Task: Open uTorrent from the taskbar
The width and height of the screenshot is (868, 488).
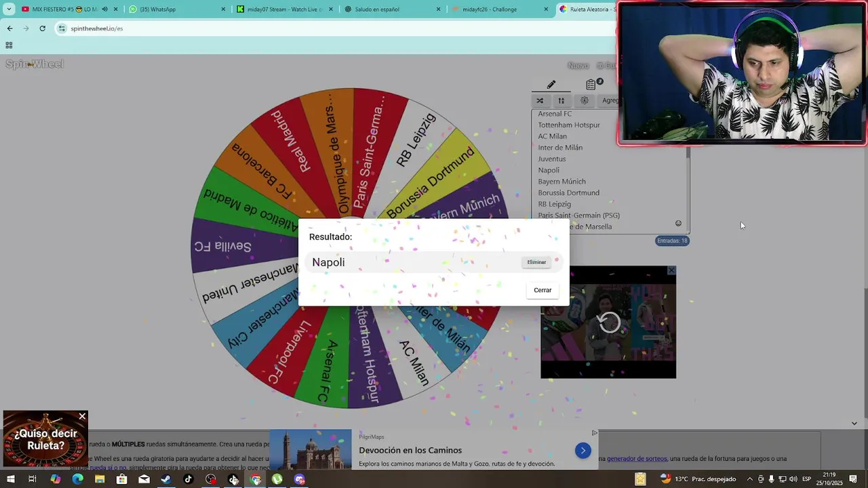Action: 277,479
